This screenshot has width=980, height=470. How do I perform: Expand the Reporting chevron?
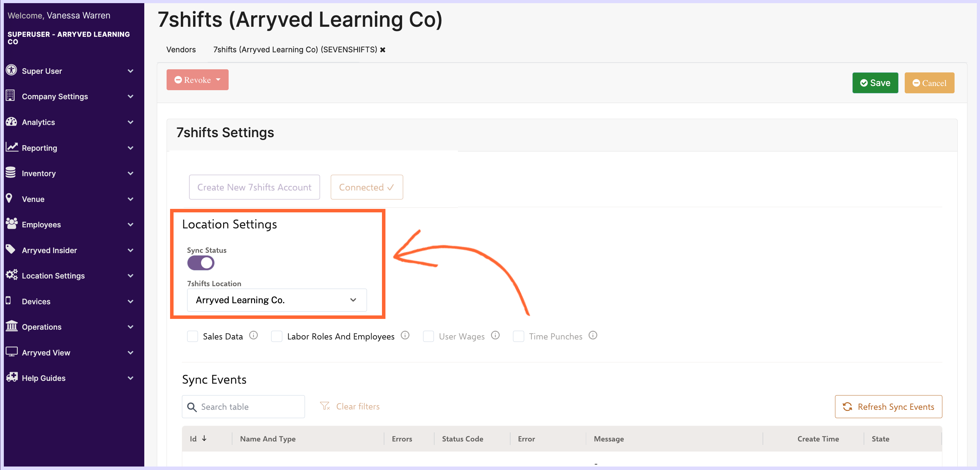130,148
